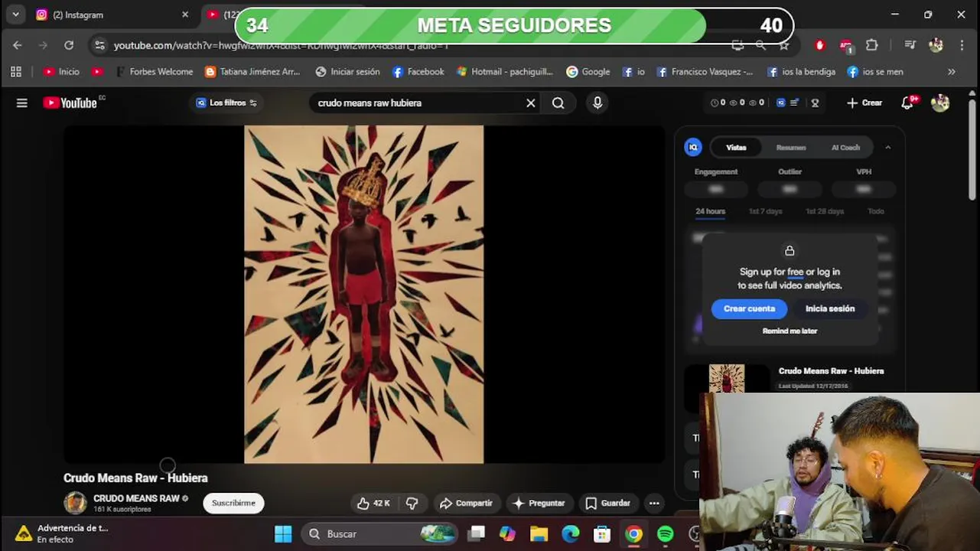Open Tatiana Jiménez bookmark
This screenshot has height=551, width=980.
253,71
